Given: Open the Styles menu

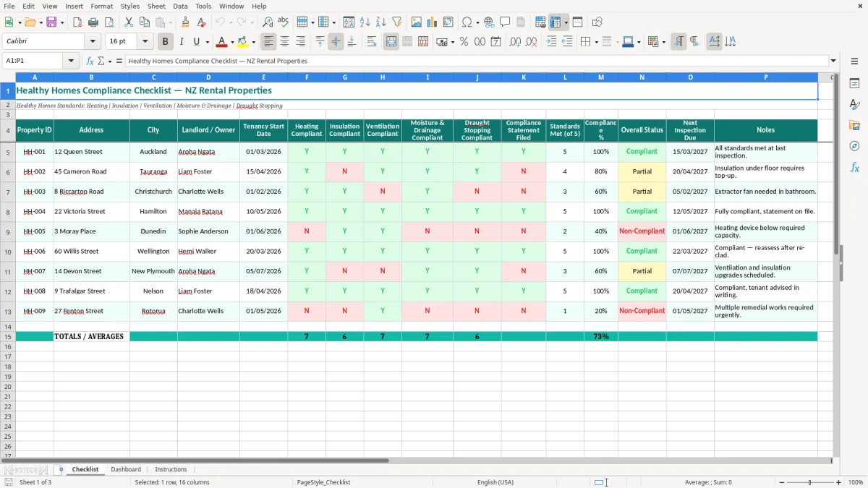Looking at the screenshot, I should (x=130, y=6).
